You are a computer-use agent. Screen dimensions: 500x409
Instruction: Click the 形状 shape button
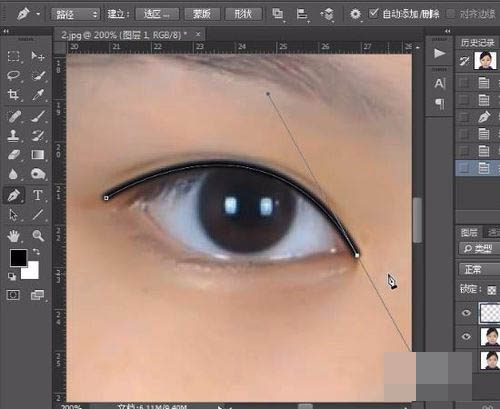[x=243, y=14]
